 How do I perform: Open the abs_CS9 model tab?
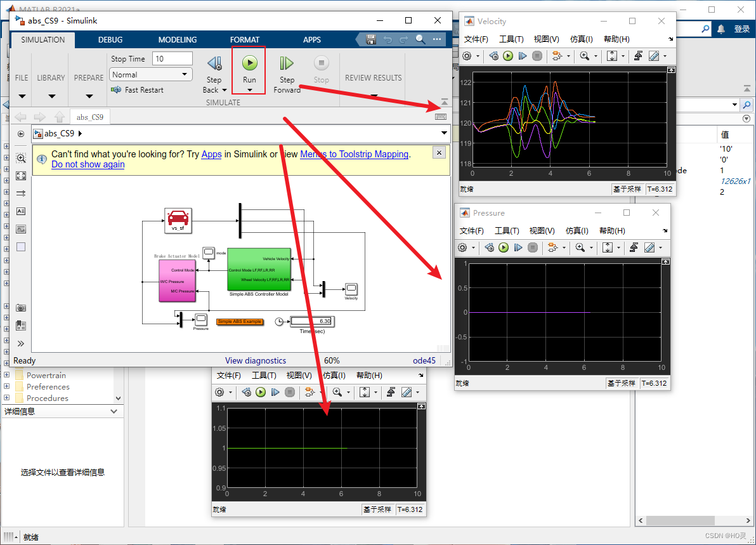[x=89, y=117]
